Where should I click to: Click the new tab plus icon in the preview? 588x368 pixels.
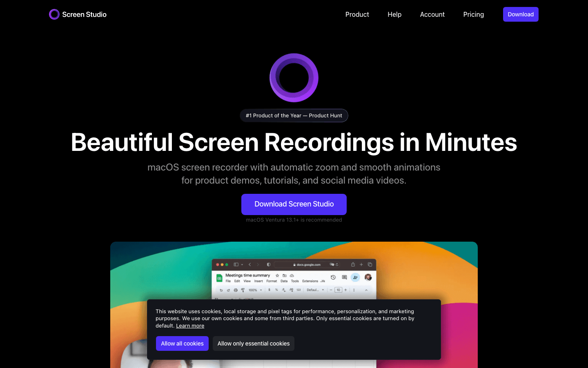[361, 265]
